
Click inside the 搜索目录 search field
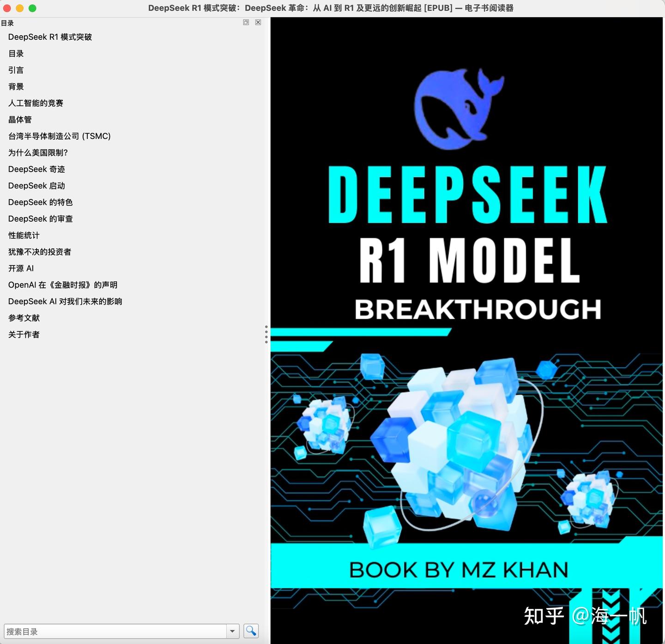[115, 631]
